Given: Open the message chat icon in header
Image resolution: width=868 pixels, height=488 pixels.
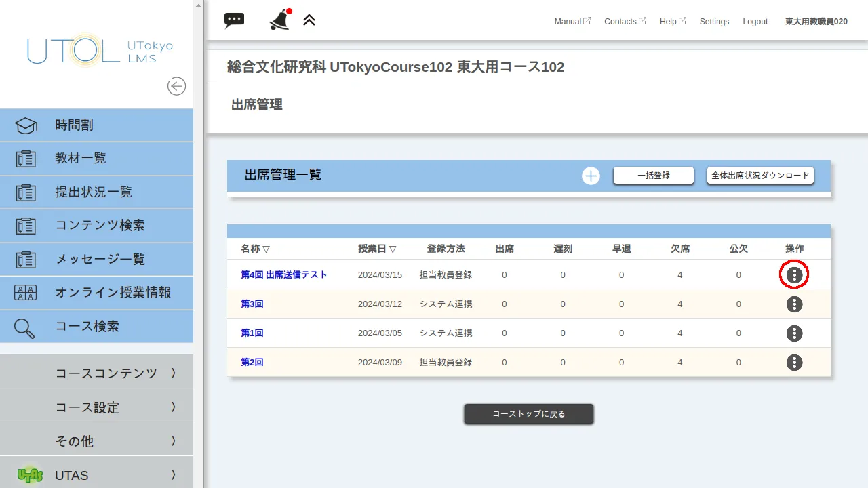Looking at the screenshot, I should click(234, 20).
